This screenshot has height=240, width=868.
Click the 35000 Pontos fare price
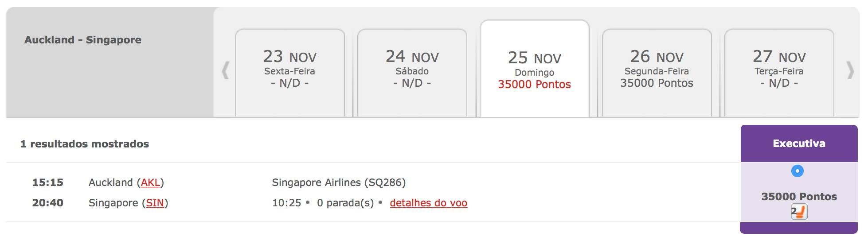point(799,197)
